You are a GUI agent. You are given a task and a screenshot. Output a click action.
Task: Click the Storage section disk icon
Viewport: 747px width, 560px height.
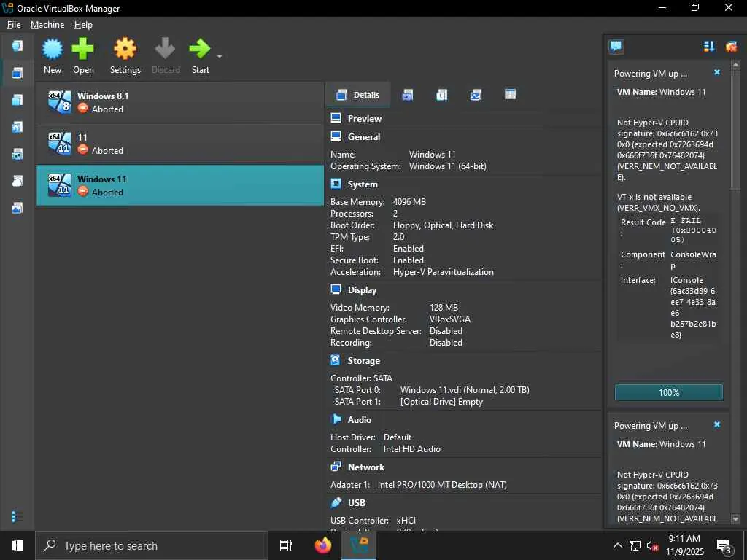[x=336, y=360]
